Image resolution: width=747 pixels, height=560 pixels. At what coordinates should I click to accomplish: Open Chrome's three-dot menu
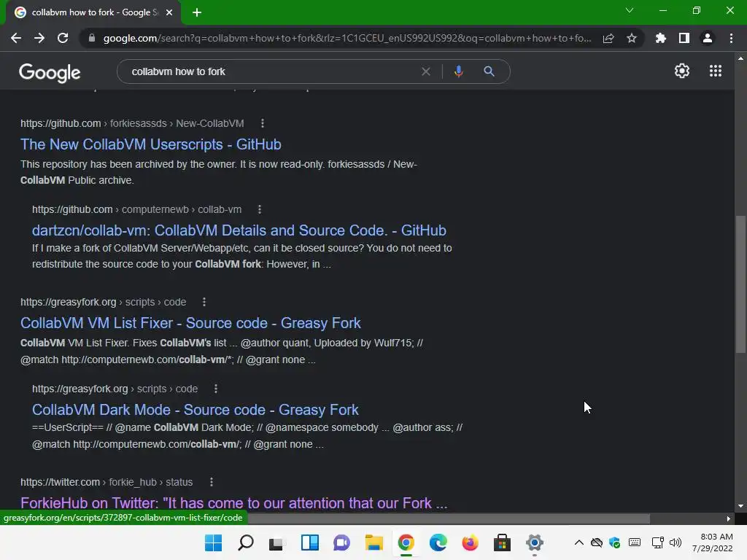click(731, 38)
